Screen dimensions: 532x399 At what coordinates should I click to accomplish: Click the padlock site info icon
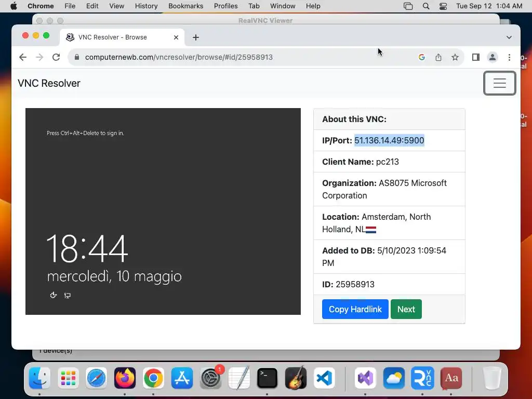tap(77, 57)
